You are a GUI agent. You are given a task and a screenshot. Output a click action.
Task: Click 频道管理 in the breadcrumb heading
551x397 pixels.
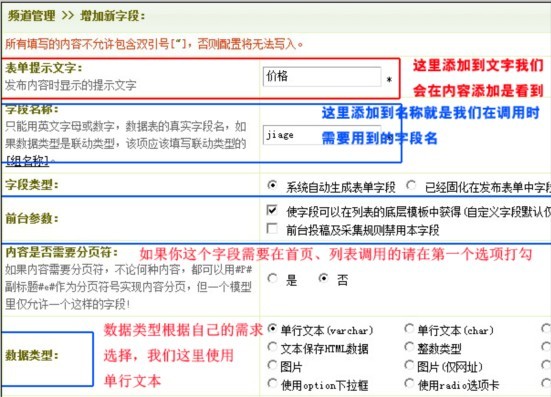[32, 15]
